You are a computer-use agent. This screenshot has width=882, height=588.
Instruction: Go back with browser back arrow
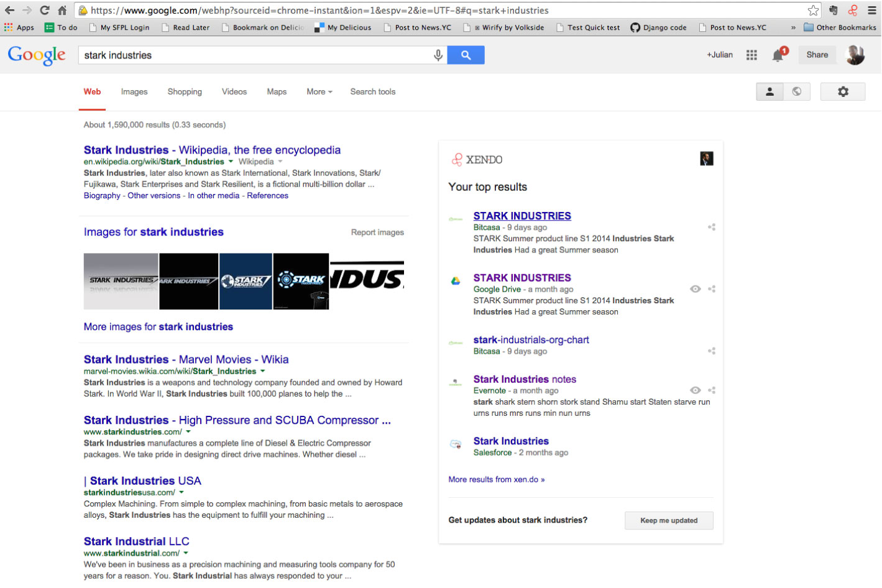9,10
